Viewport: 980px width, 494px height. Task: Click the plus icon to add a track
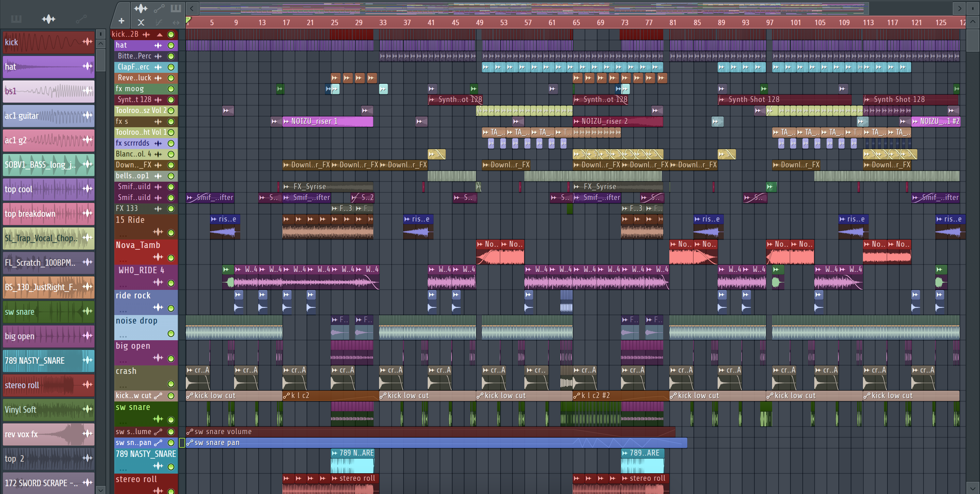[x=121, y=21]
